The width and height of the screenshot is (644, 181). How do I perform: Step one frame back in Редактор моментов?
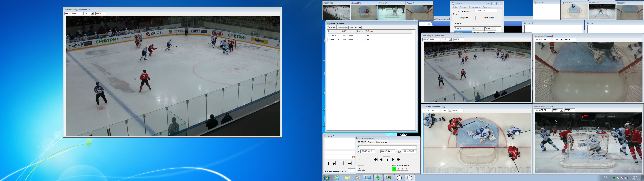point(381,160)
